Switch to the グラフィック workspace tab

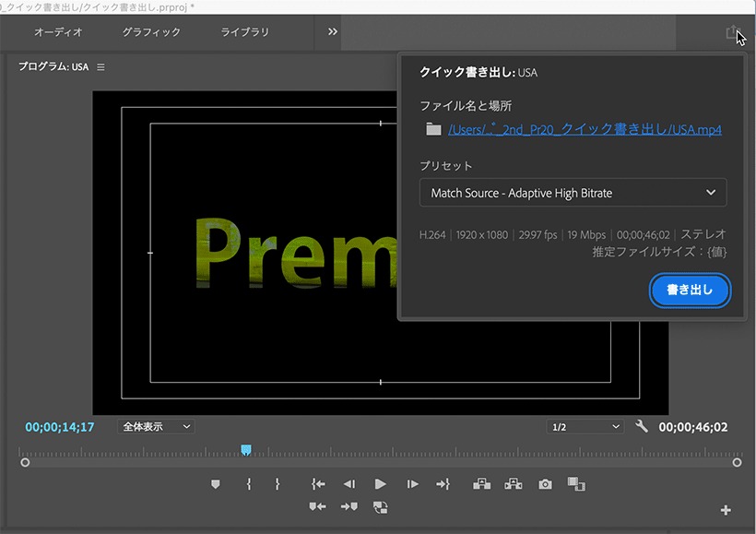click(151, 32)
